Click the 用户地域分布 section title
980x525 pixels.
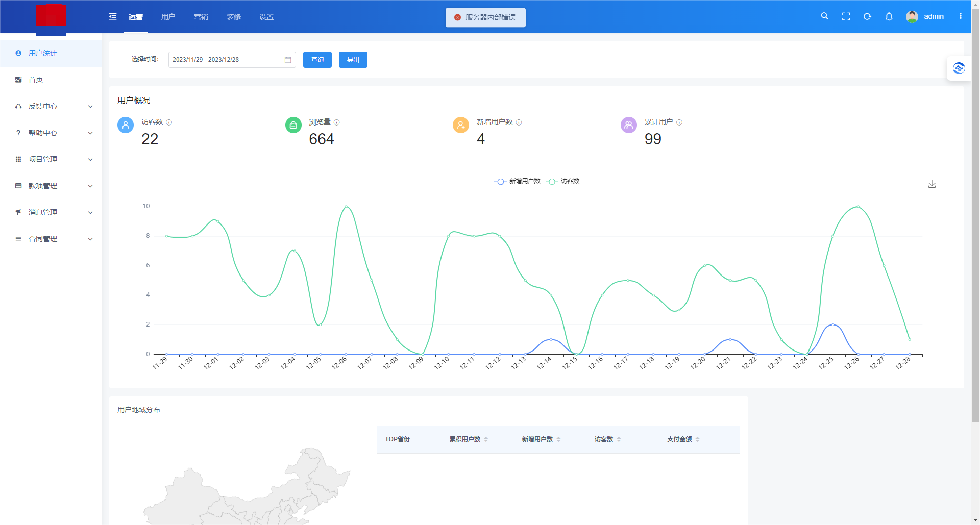(x=139, y=410)
